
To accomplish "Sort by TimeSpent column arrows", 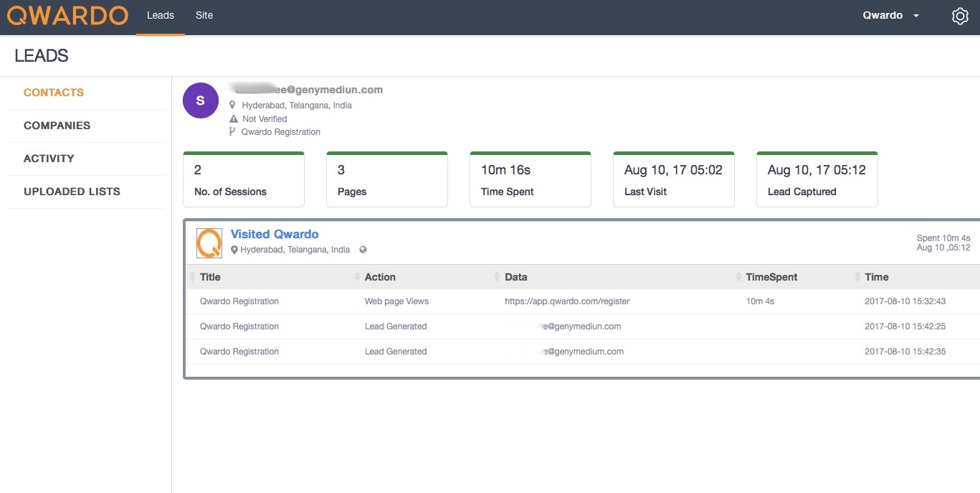I will (x=739, y=277).
